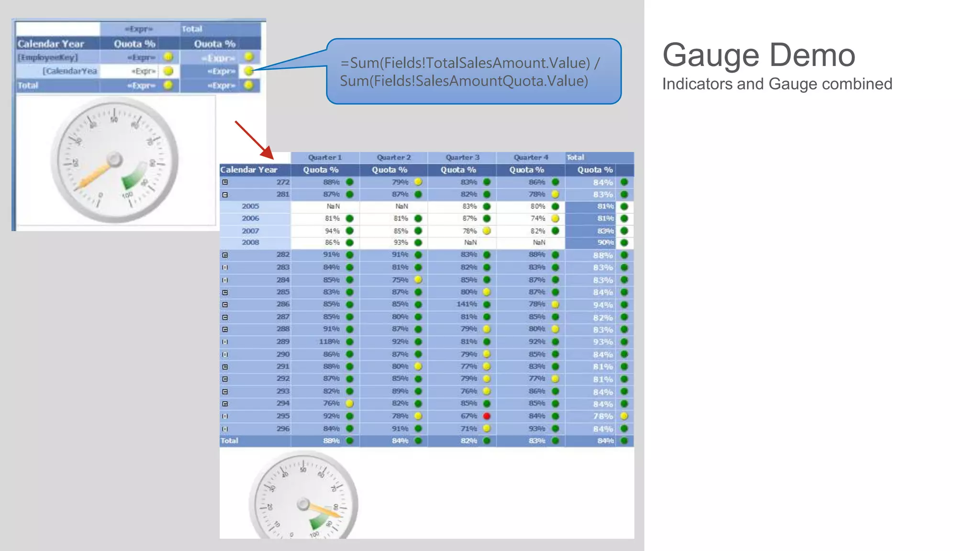Image resolution: width=980 pixels, height=551 pixels.
Task: Select the 2006 year row label
Action: click(250, 218)
